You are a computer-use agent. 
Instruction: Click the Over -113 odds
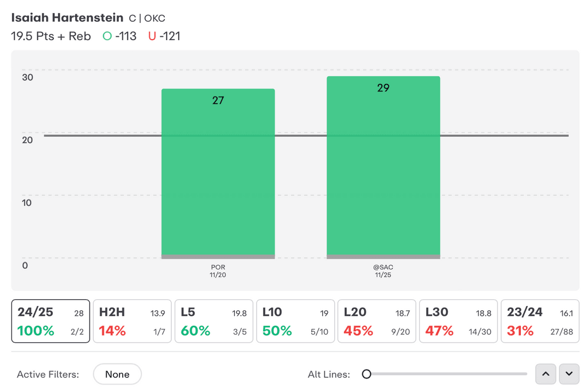pos(126,36)
